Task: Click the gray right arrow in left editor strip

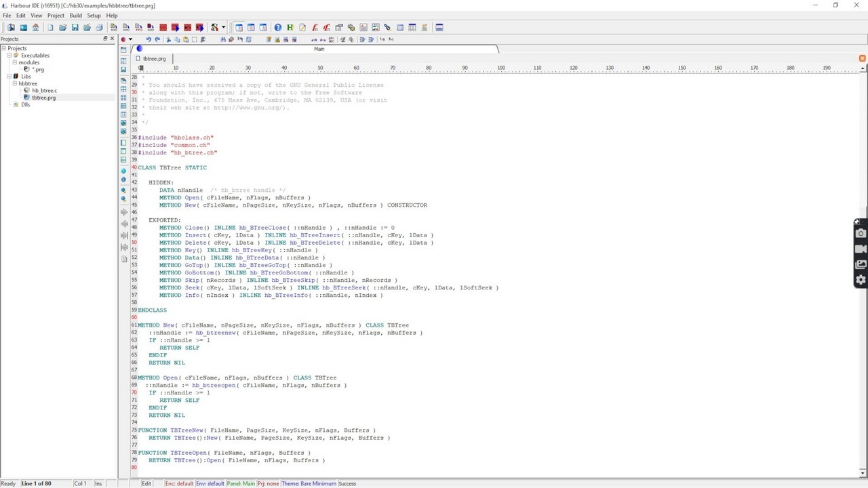Action: (123, 213)
